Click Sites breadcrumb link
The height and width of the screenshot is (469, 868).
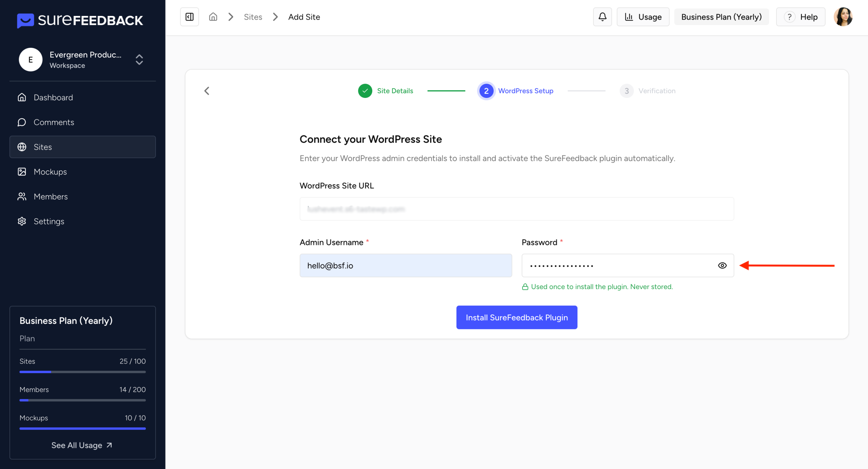click(x=253, y=17)
